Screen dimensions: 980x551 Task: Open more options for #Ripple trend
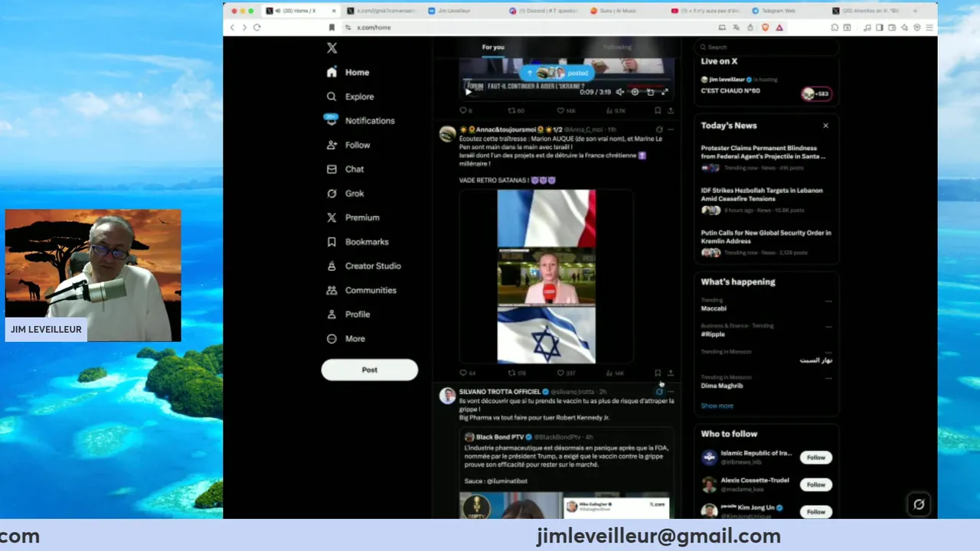(x=828, y=327)
